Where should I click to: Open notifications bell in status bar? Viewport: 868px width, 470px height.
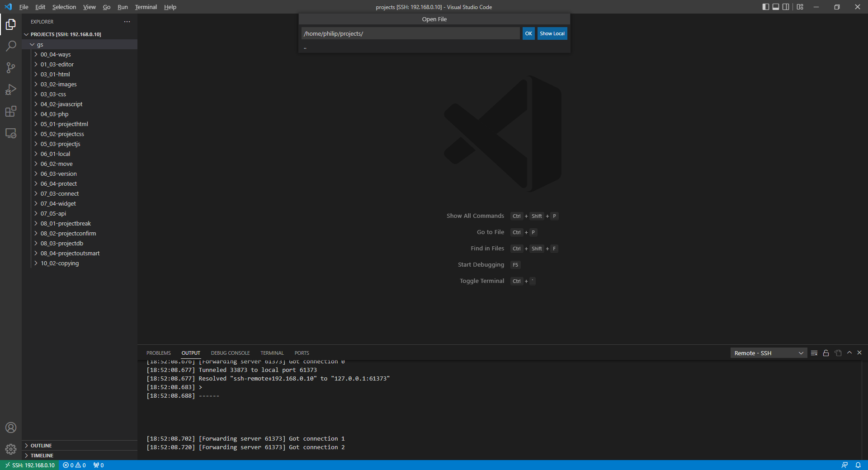(858, 465)
